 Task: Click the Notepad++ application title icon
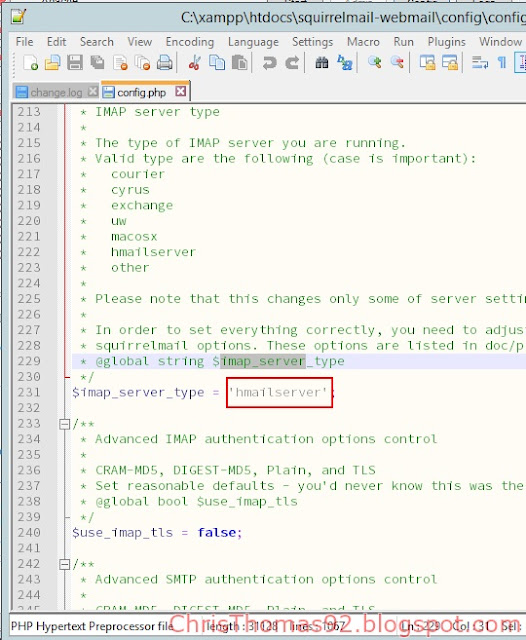pyautogui.click(x=18, y=17)
